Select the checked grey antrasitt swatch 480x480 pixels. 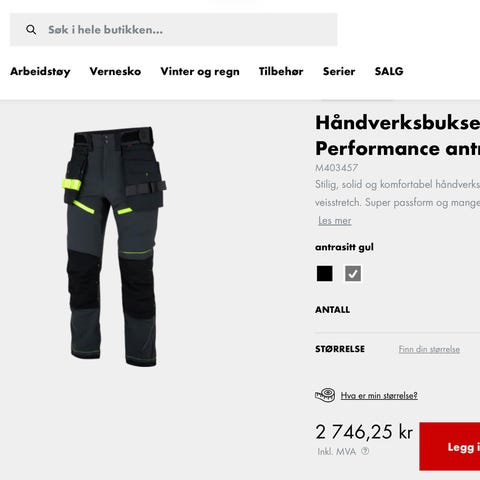(353, 274)
